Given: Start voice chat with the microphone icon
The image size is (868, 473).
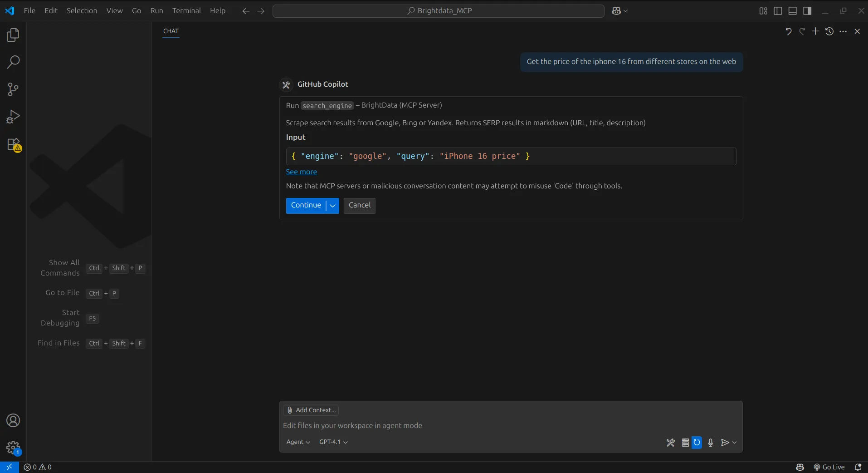Looking at the screenshot, I should click(x=710, y=443).
